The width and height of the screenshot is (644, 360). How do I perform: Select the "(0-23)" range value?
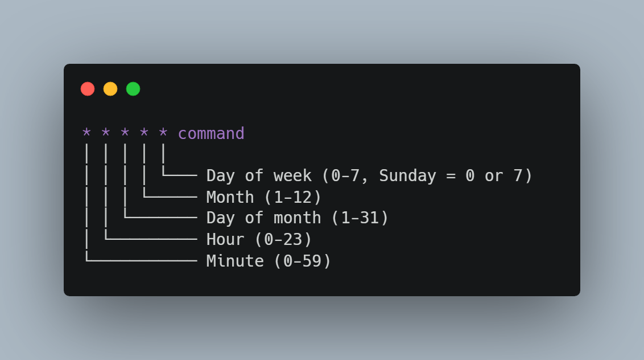tap(283, 239)
